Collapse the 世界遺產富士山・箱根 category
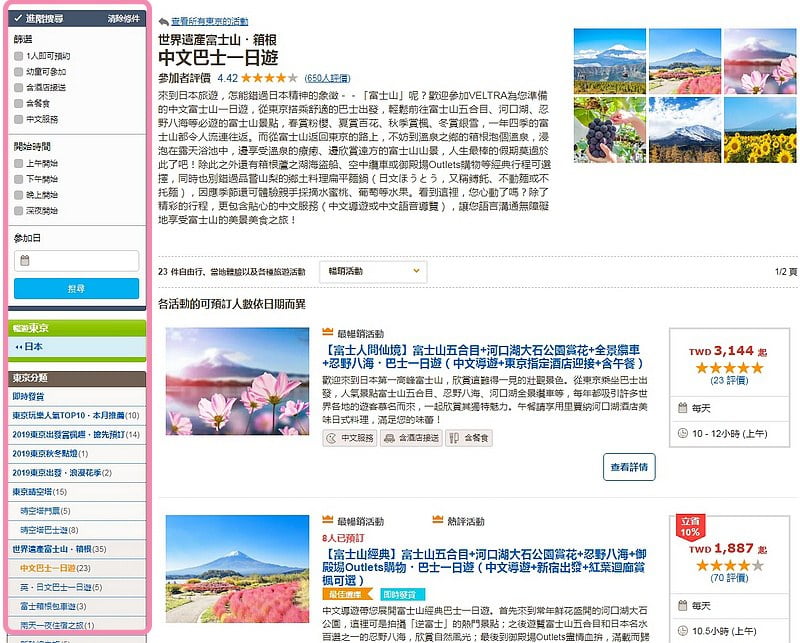The width and height of the screenshot is (800, 643). [x=58, y=550]
